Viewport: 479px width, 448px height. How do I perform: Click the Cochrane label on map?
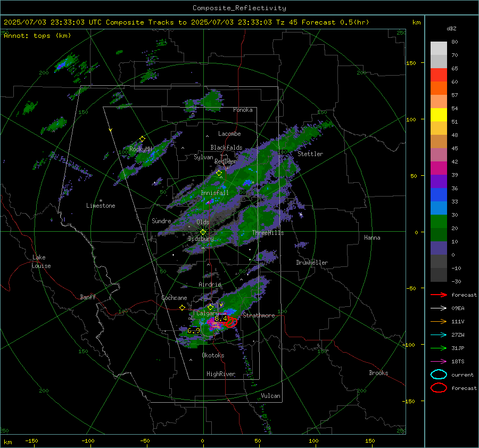174,298
